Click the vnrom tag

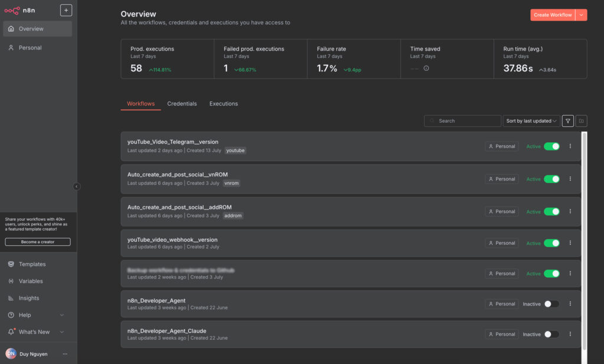[x=231, y=183]
